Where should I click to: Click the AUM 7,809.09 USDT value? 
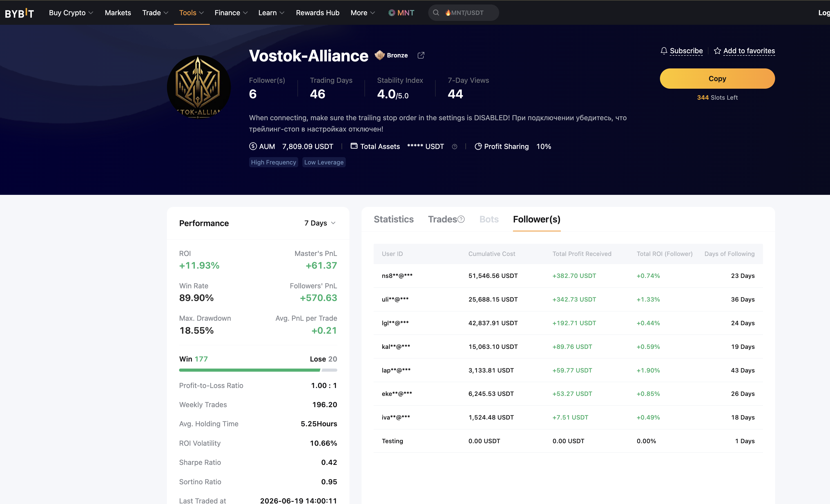click(307, 146)
